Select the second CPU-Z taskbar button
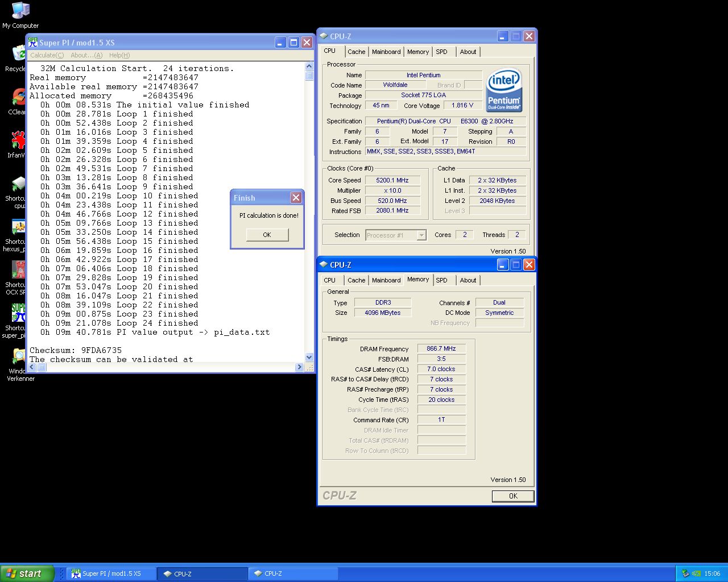 (x=293, y=573)
